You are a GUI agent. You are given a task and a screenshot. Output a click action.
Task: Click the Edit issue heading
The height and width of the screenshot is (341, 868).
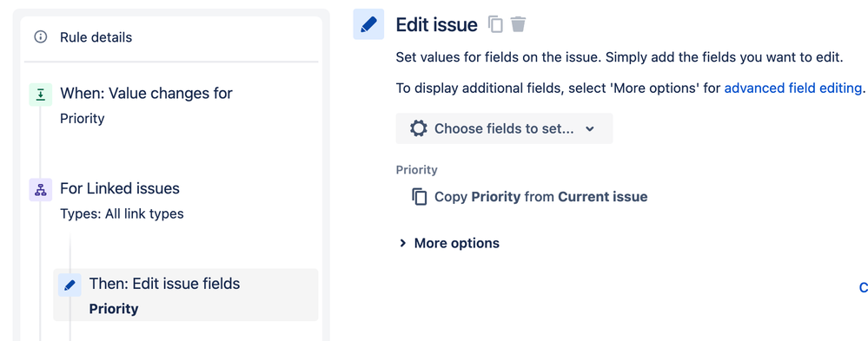pyautogui.click(x=437, y=25)
